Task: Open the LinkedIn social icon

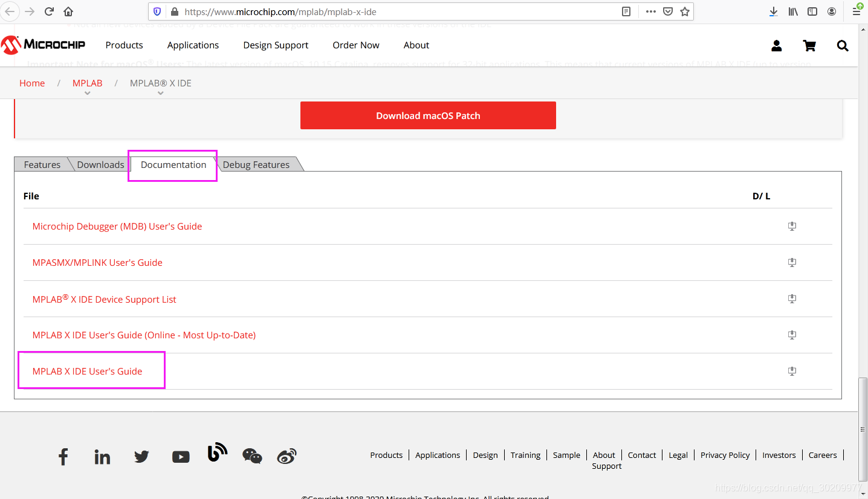Action: tap(102, 457)
